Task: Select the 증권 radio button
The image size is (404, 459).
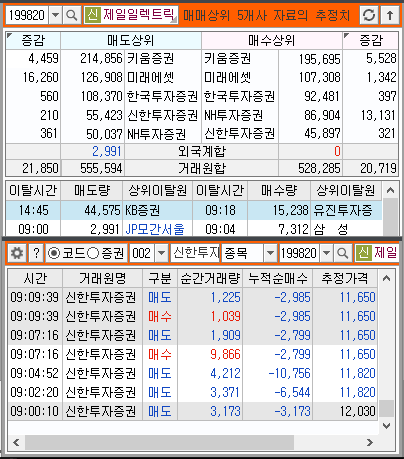Action: pyautogui.click(x=93, y=253)
